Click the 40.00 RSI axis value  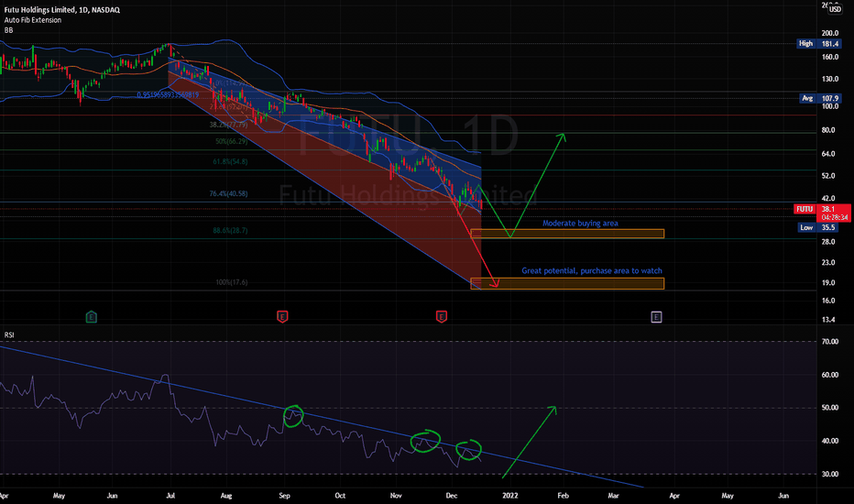point(830,441)
